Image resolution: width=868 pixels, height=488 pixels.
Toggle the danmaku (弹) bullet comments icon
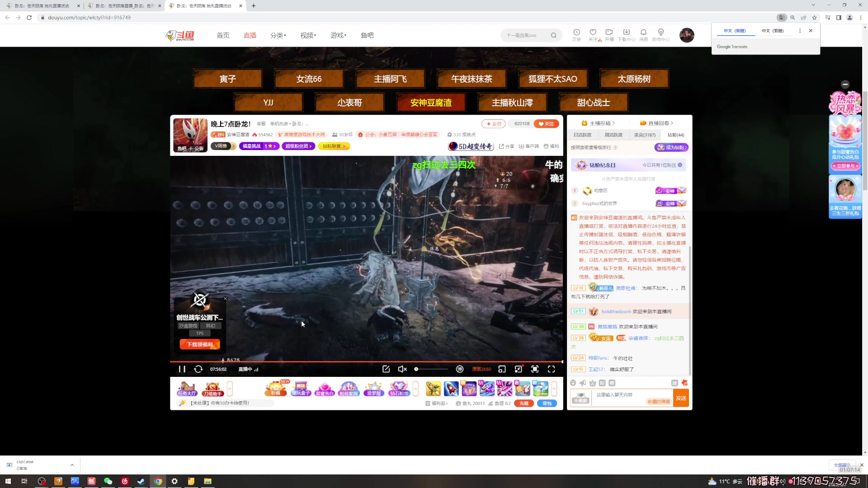(460, 369)
